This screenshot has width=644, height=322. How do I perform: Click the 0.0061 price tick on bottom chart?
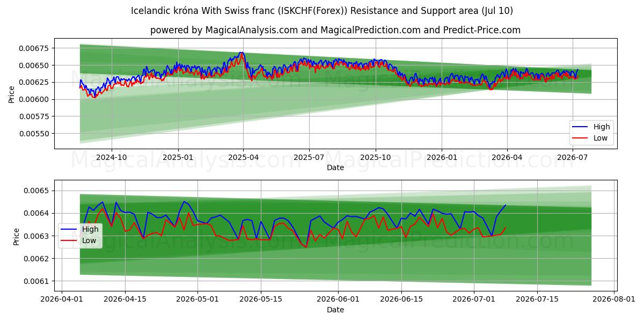tap(36, 281)
